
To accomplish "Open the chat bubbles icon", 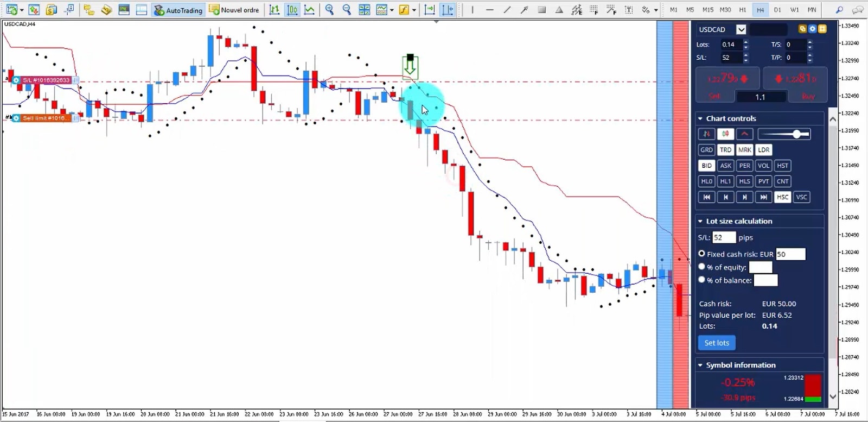I will pyautogui.click(x=858, y=10).
